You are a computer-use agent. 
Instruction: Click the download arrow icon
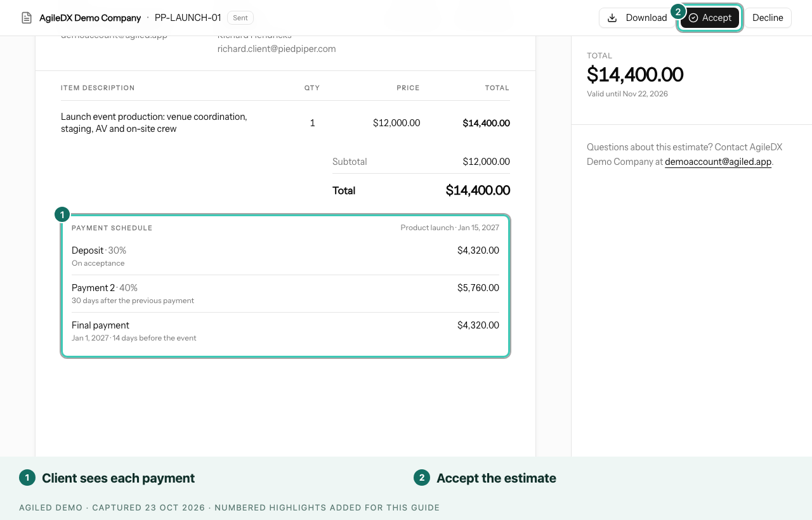612,18
